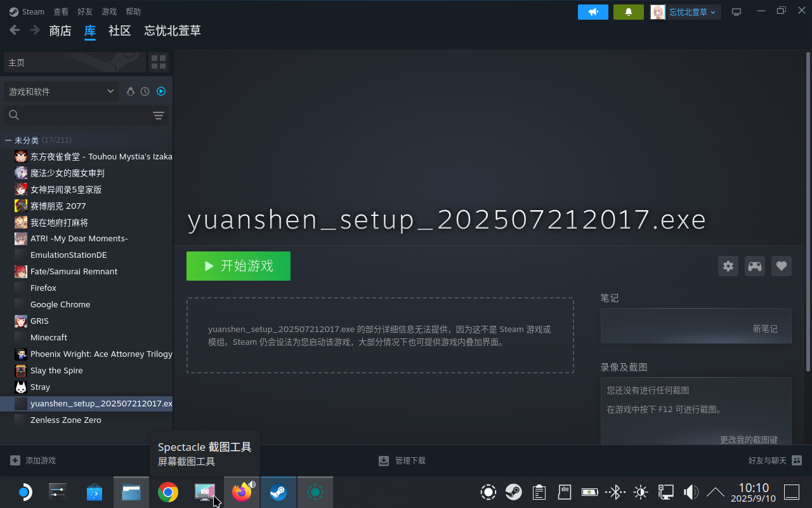Select Phoenix Wright: Ace Attorney Trilogy
The image size is (812, 508).
click(88, 354)
